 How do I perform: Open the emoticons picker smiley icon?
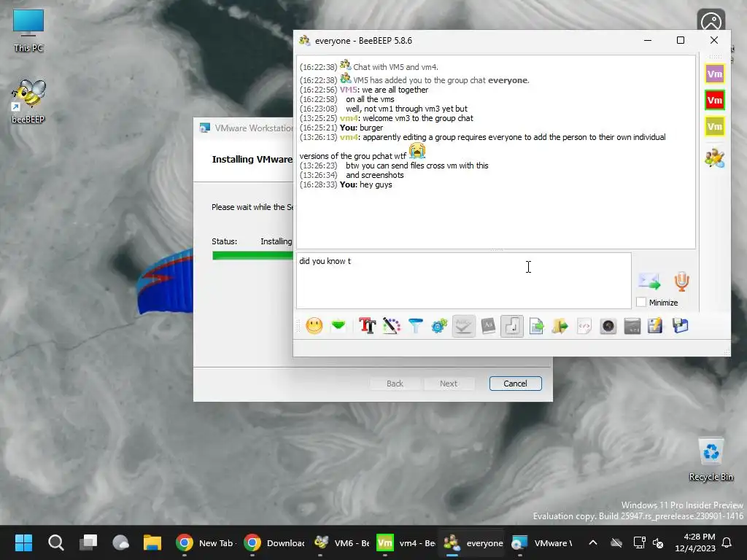click(314, 326)
